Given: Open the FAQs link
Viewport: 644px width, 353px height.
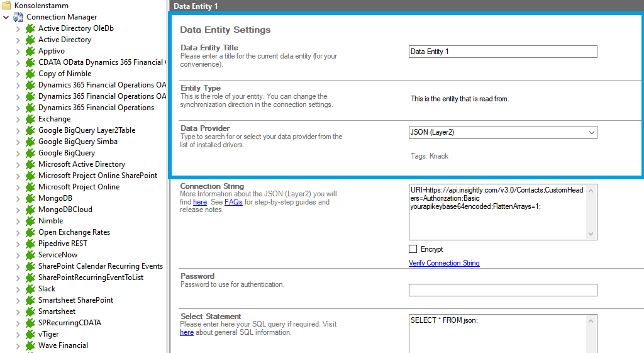Looking at the screenshot, I should pos(233,202).
